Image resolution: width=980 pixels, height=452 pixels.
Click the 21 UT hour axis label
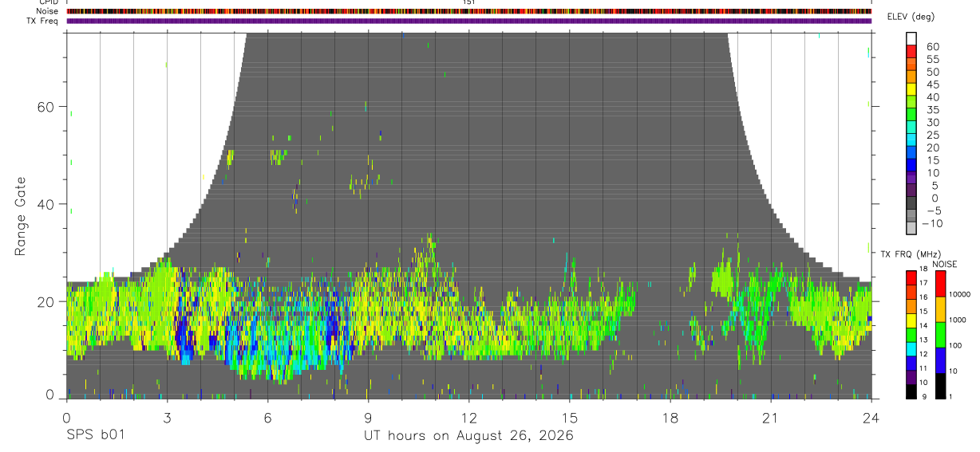(x=770, y=418)
